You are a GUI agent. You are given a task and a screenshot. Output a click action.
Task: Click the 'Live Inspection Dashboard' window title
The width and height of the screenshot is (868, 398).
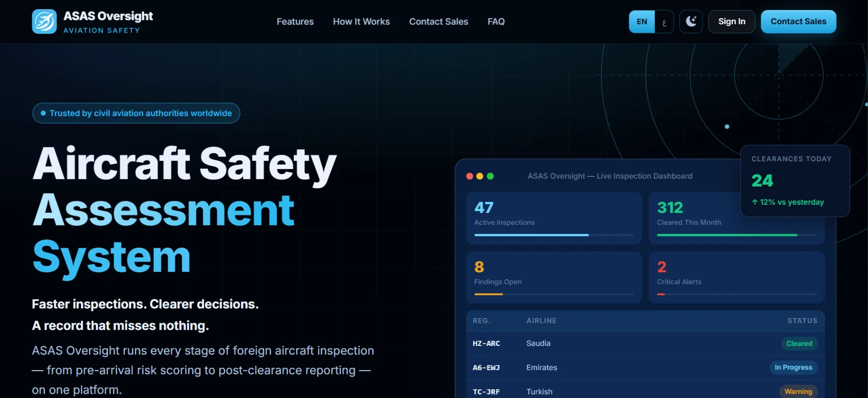[610, 176]
